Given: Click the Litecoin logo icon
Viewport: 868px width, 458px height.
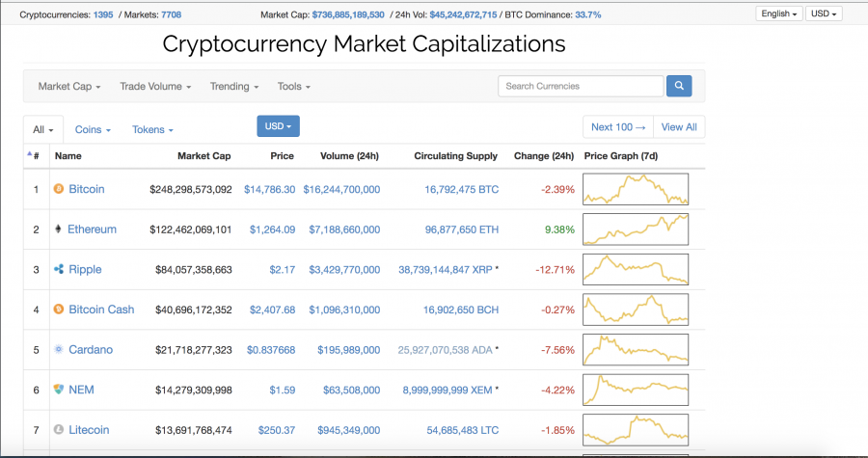Looking at the screenshot, I should (59, 430).
